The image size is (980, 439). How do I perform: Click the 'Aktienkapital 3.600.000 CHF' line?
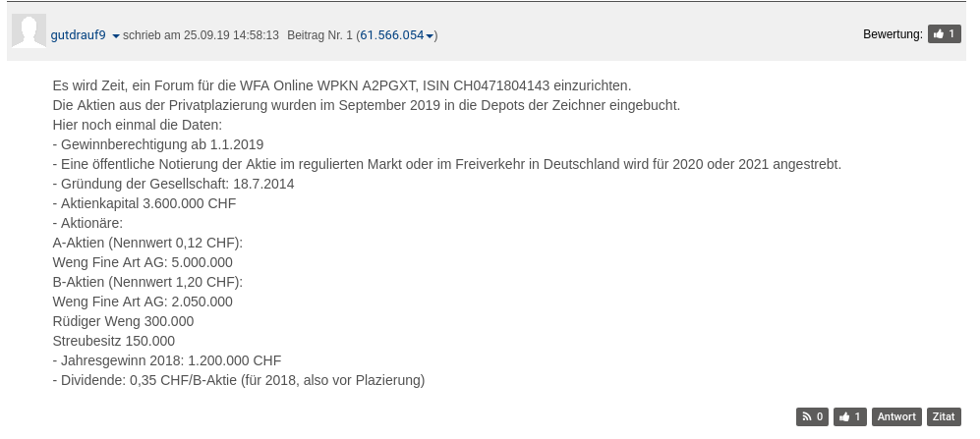click(144, 203)
